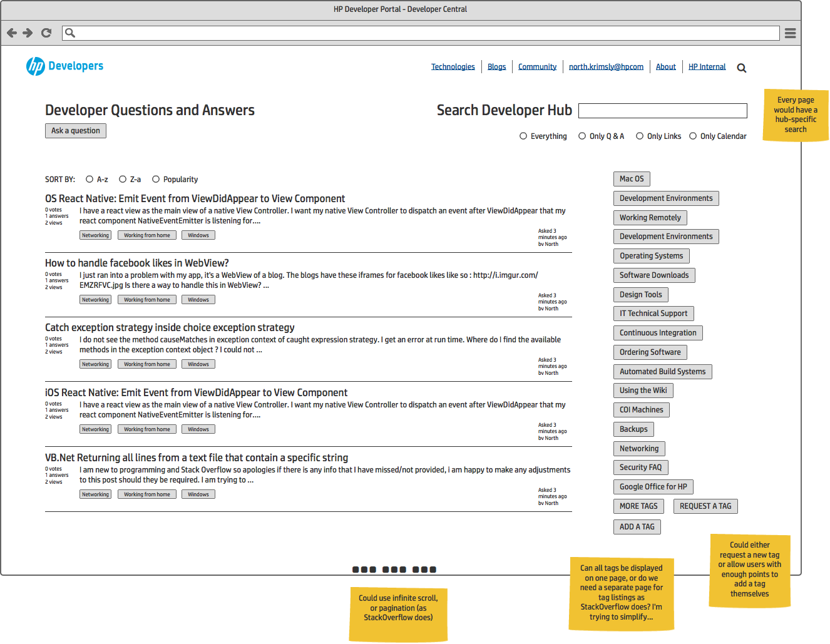Screen dimensions: 830x644
Task: Select the Networking tag in the sidebar
Action: pyautogui.click(x=639, y=449)
